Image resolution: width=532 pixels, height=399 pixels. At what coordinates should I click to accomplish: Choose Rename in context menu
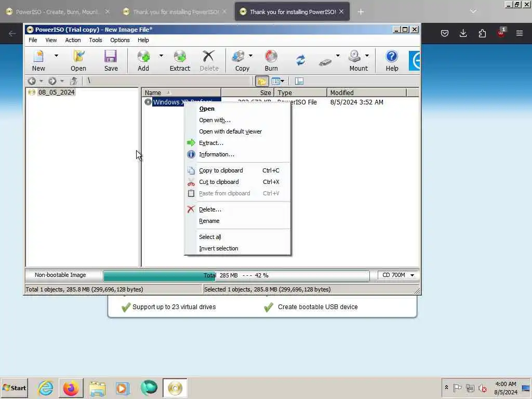(x=237, y=221)
